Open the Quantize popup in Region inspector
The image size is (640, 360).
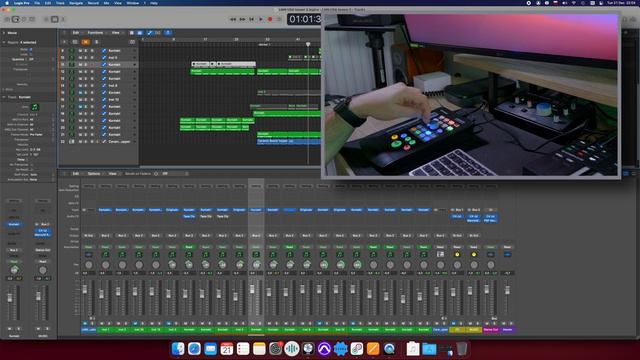pyautogui.click(x=31, y=59)
